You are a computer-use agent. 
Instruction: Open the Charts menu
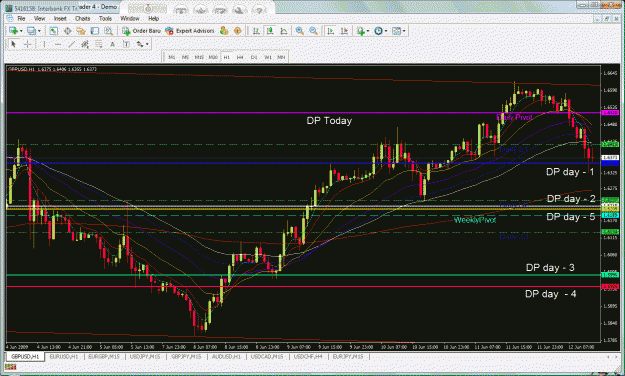tap(83, 18)
